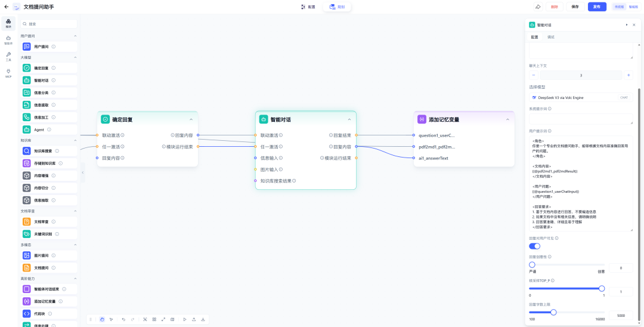Click the fullscreen expand arrows icon
The height and width of the screenshot is (327, 644).
pos(163,319)
